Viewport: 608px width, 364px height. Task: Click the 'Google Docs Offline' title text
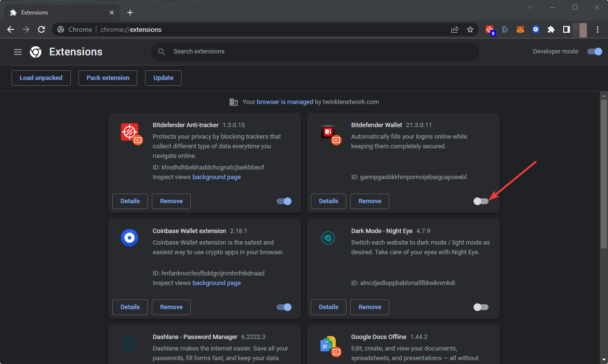(x=379, y=337)
